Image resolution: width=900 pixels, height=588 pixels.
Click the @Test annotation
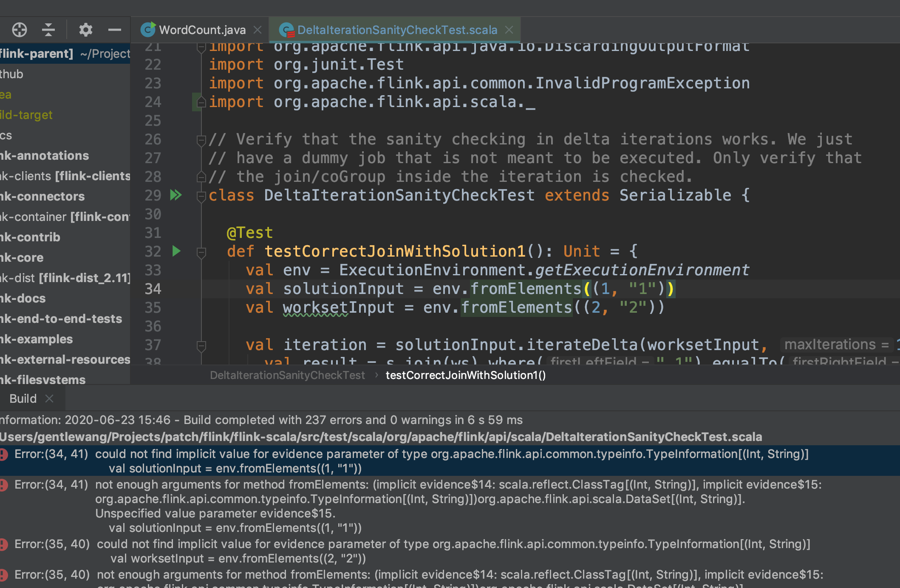click(250, 233)
